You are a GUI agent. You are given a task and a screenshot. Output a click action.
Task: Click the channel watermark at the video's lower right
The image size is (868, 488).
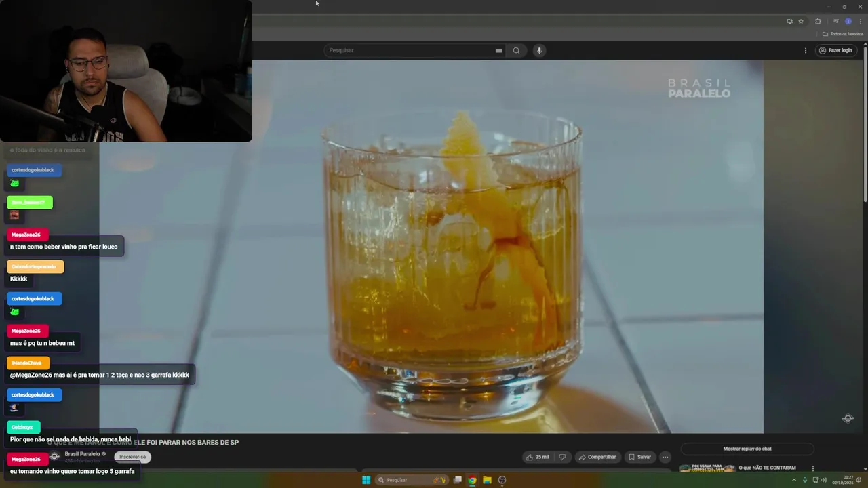click(848, 418)
